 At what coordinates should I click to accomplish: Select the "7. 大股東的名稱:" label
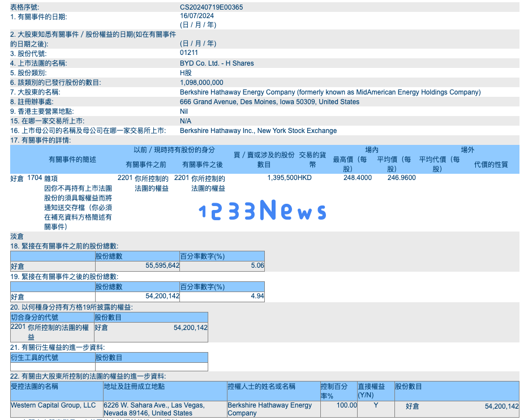tap(35, 92)
